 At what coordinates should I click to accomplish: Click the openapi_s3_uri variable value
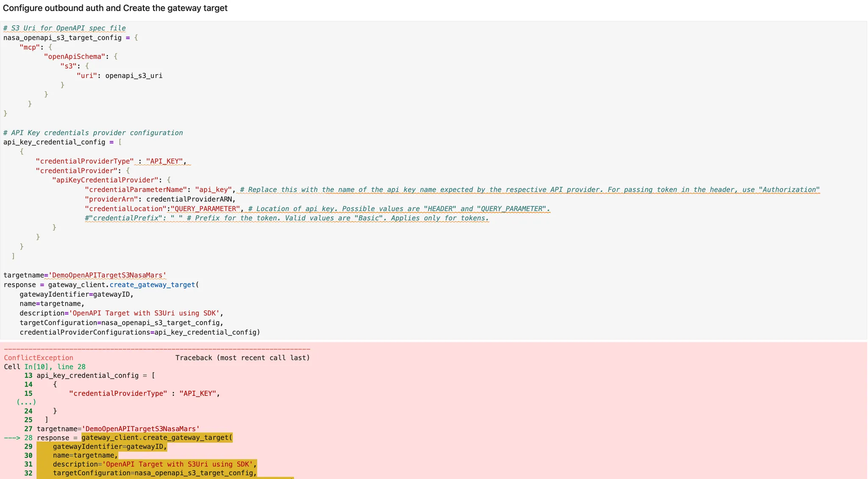tap(134, 76)
